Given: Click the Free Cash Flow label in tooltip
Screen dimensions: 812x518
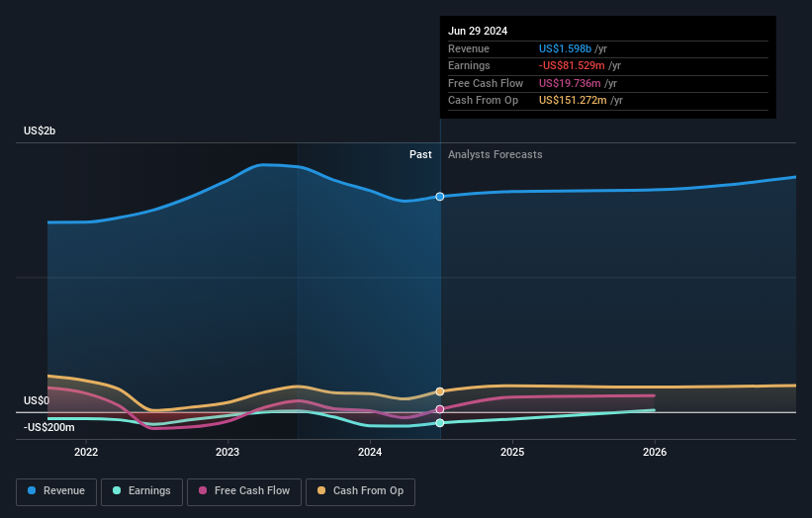Looking at the screenshot, I should (x=486, y=83).
